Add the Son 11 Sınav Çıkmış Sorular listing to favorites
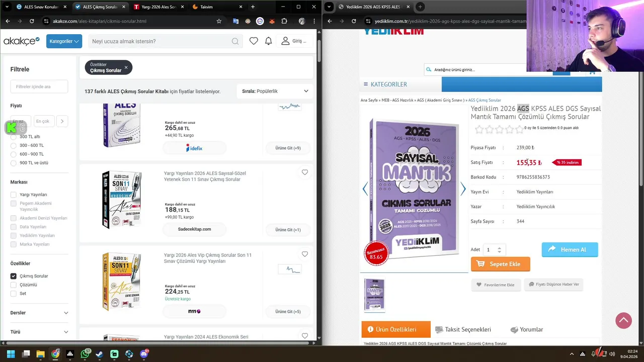Image resolution: width=644 pixels, height=362 pixels. click(x=305, y=172)
